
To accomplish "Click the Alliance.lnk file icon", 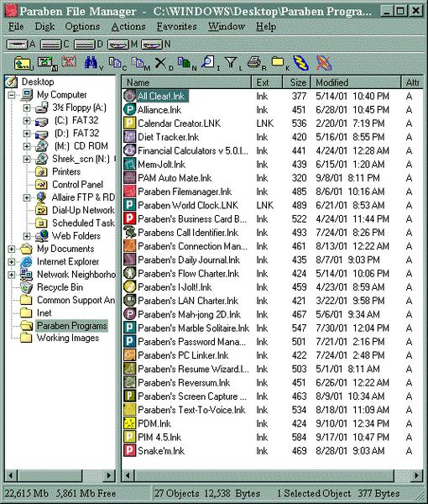I will point(129,109).
